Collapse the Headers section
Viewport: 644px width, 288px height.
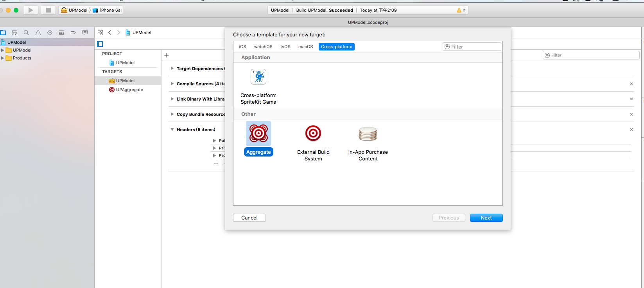point(172,130)
